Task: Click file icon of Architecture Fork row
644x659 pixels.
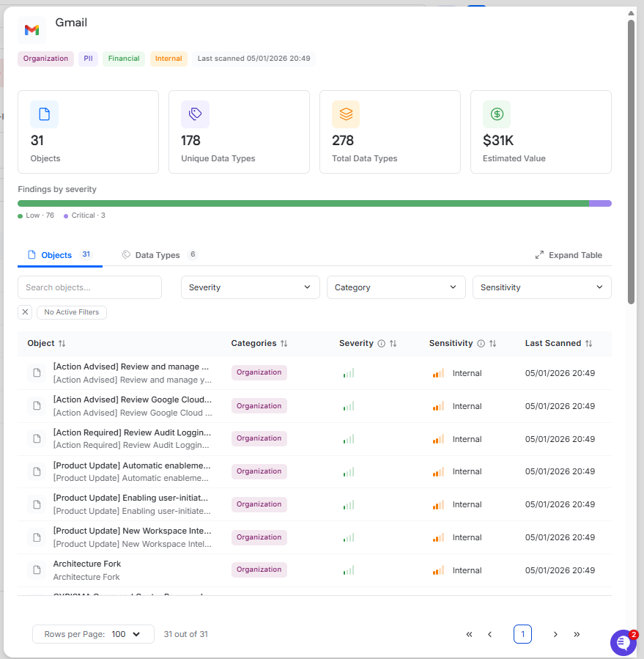Action: 37,570
